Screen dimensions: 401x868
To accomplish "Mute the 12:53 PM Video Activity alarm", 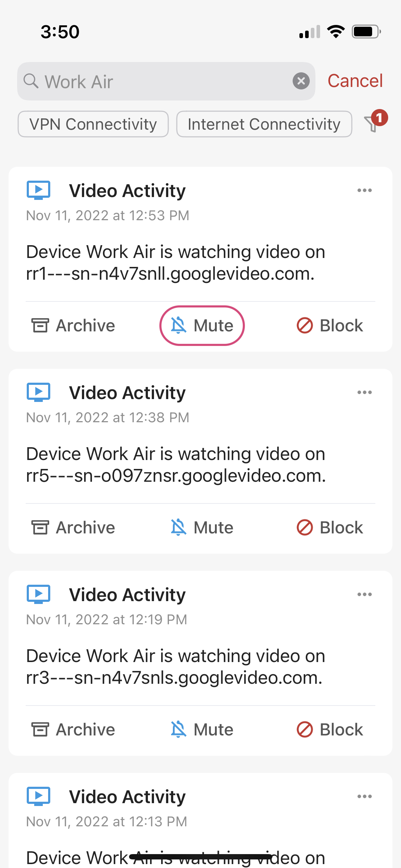I will coord(202,325).
